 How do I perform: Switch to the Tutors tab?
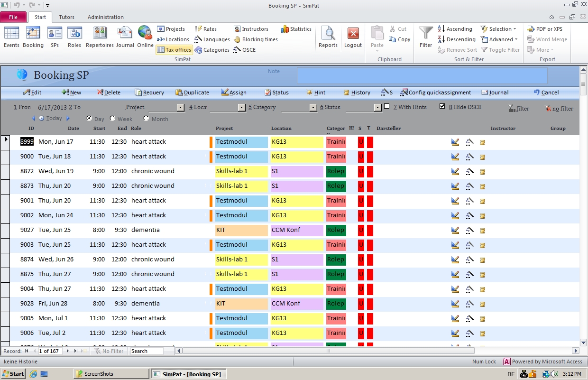(66, 17)
